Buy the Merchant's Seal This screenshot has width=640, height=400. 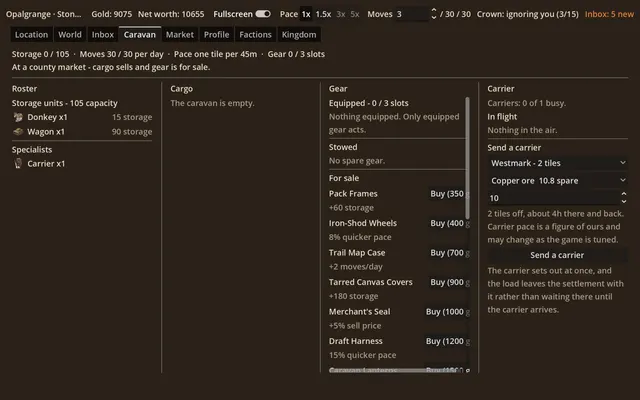446,312
